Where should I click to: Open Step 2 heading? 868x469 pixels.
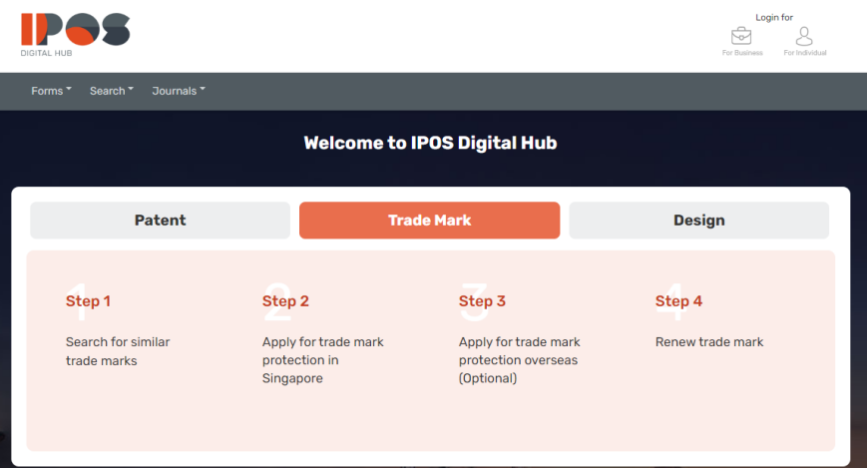pos(285,301)
